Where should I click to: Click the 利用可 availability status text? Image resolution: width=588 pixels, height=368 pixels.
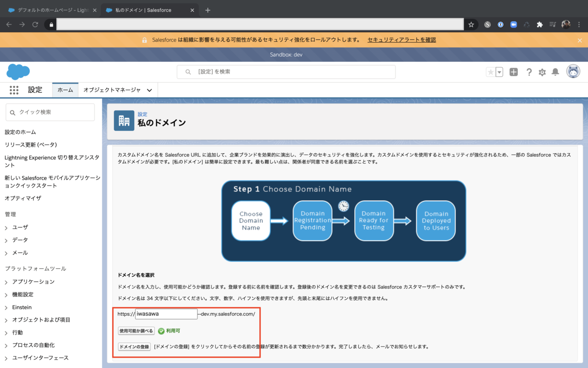173,331
